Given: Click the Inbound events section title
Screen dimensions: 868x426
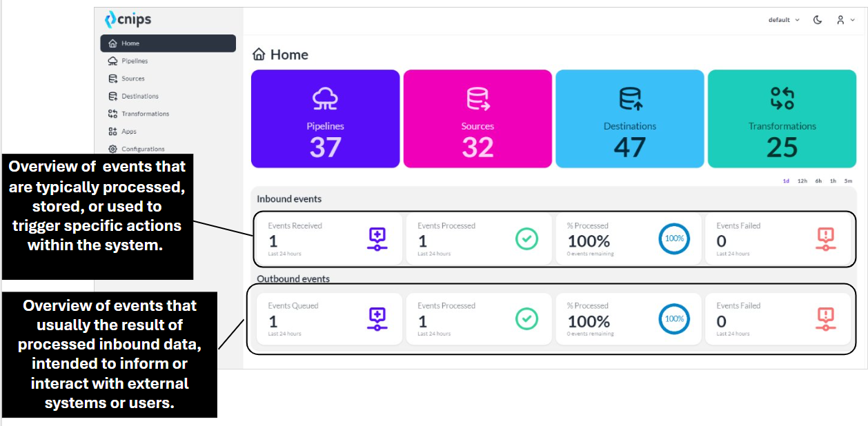Looking at the screenshot, I should point(289,199).
